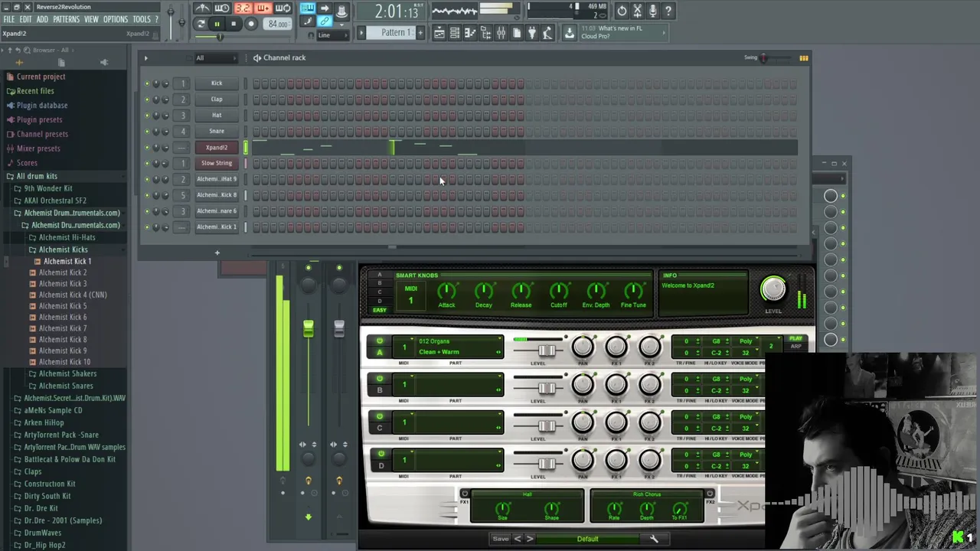This screenshot has height=551, width=980.
Task: Mute the Snare channel green light
Action: click(147, 131)
